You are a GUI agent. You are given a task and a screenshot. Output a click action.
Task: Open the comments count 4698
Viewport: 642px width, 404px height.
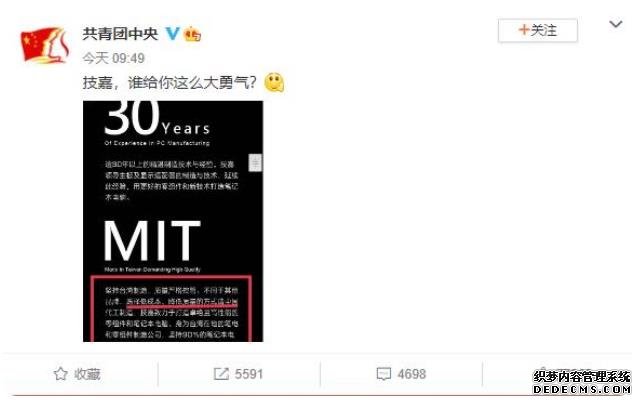411,374
